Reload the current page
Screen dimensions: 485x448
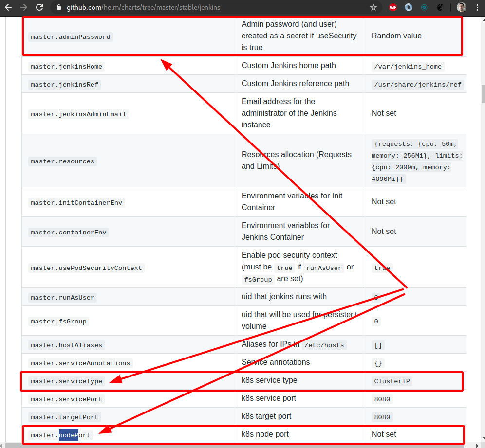tap(39, 7)
